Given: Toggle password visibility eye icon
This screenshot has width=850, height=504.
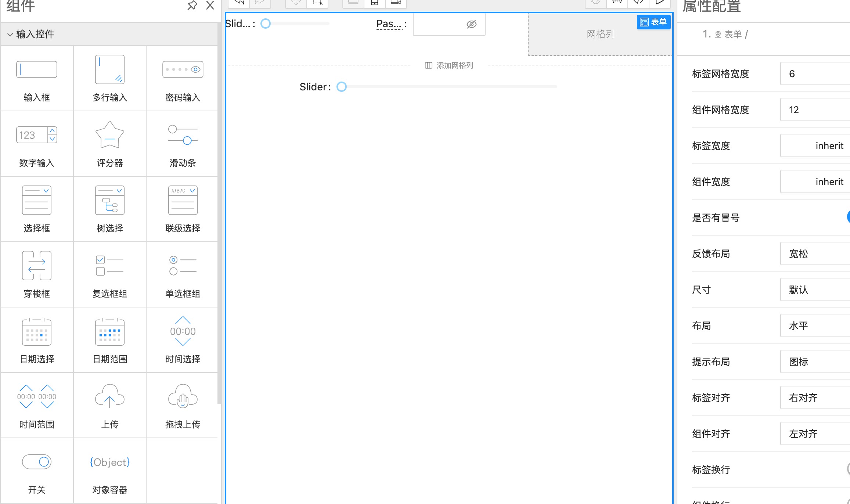Looking at the screenshot, I should point(471,24).
